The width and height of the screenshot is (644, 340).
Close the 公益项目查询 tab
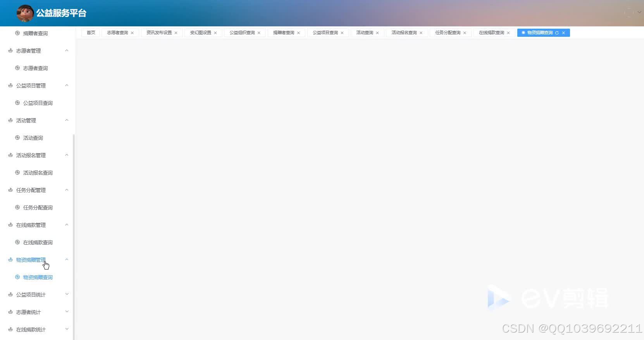[x=342, y=33]
